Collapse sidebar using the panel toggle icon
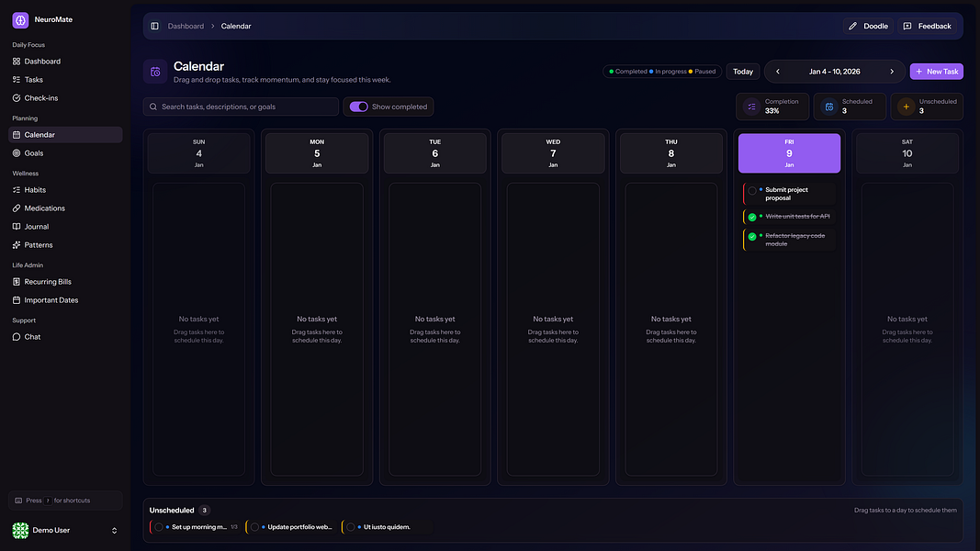 click(x=154, y=26)
